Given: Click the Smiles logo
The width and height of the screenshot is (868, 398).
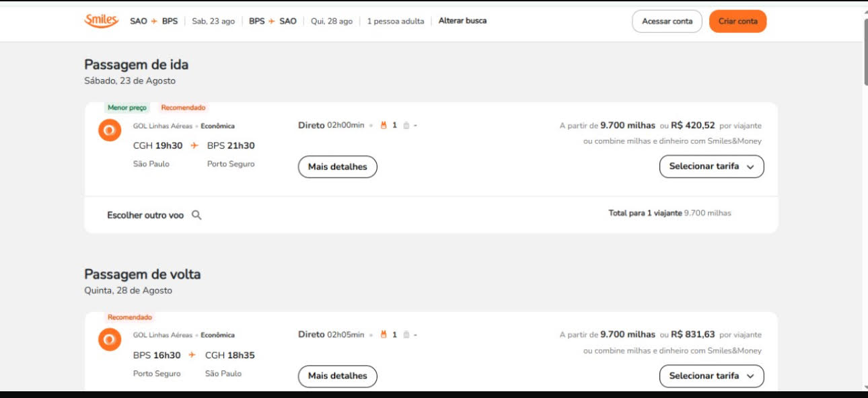Looking at the screenshot, I should click(101, 21).
